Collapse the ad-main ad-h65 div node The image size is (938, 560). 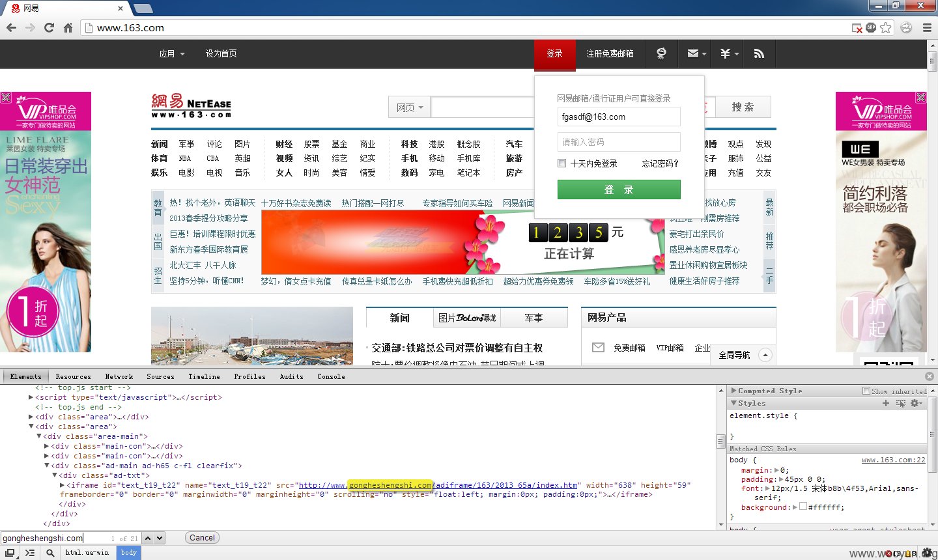(47, 466)
